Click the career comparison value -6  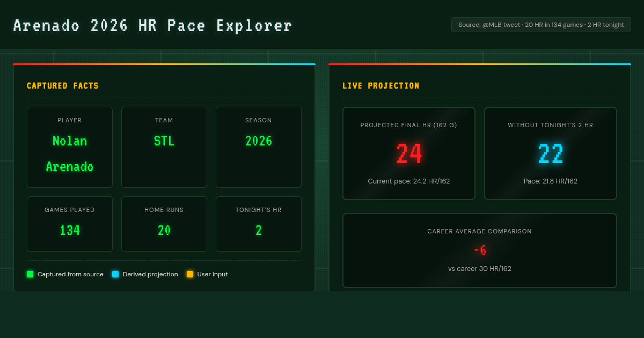point(480,250)
